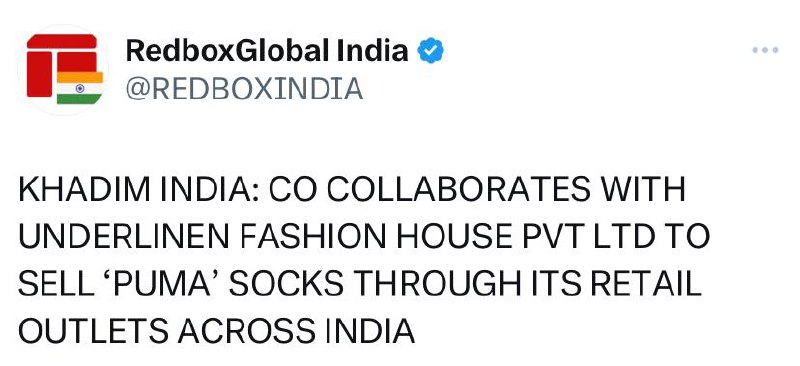Screen dimensions: 800x366
Task: Open the three-dot more options menu
Action: pyautogui.click(x=765, y=50)
